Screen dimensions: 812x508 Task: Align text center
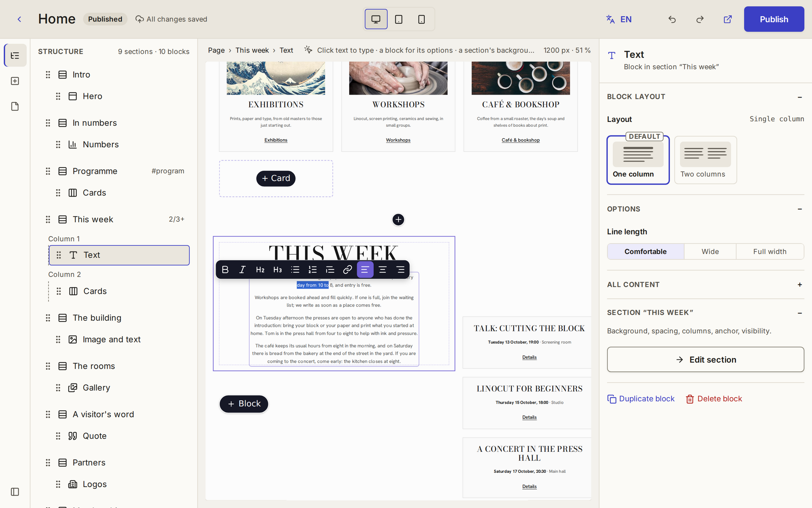383,270
